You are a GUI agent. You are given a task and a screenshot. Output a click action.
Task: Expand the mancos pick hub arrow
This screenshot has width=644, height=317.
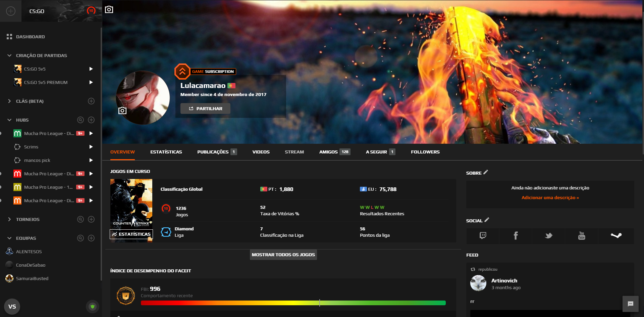click(91, 160)
